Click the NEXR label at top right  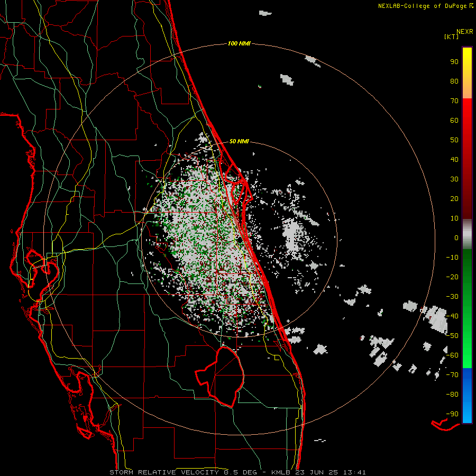tap(465, 32)
